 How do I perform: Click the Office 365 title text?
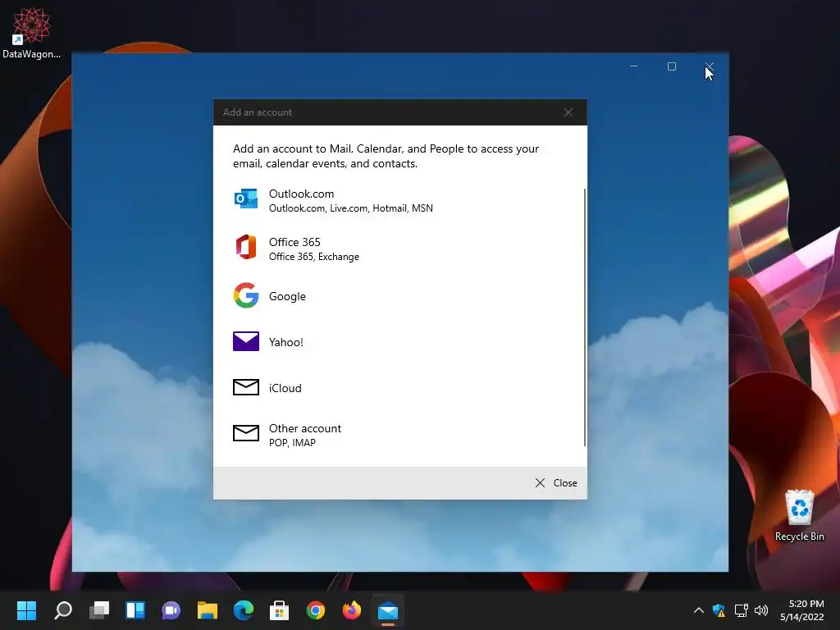[294, 242]
